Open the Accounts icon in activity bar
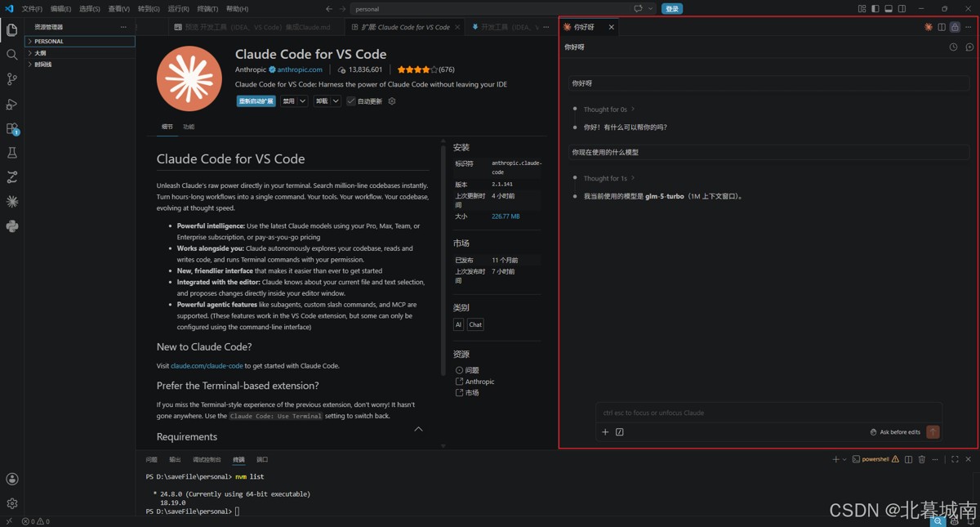This screenshot has width=980, height=527. pos(11,480)
